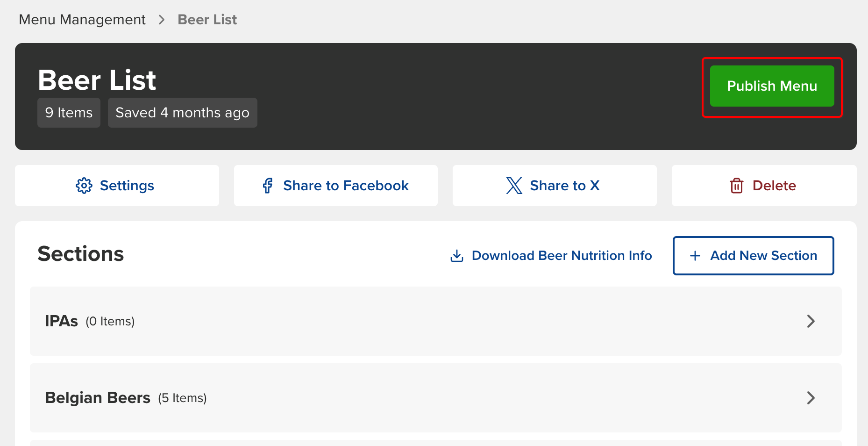Expand the Belgian Beers section chevron
The height and width of the screenshot is (446, 868).
point(811,398)
